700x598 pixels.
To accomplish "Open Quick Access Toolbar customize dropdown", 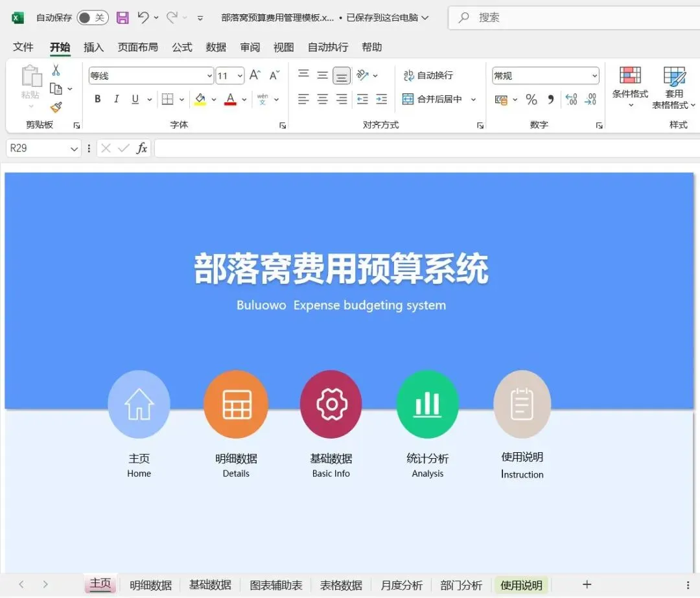I will [200, 18].
